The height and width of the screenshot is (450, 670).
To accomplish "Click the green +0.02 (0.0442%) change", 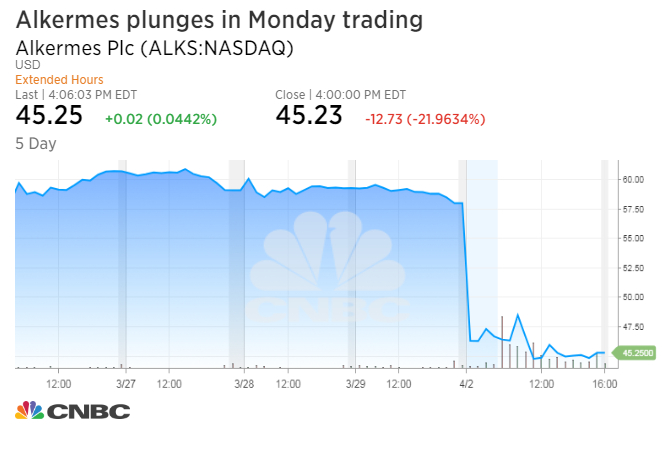I will 159,119.
